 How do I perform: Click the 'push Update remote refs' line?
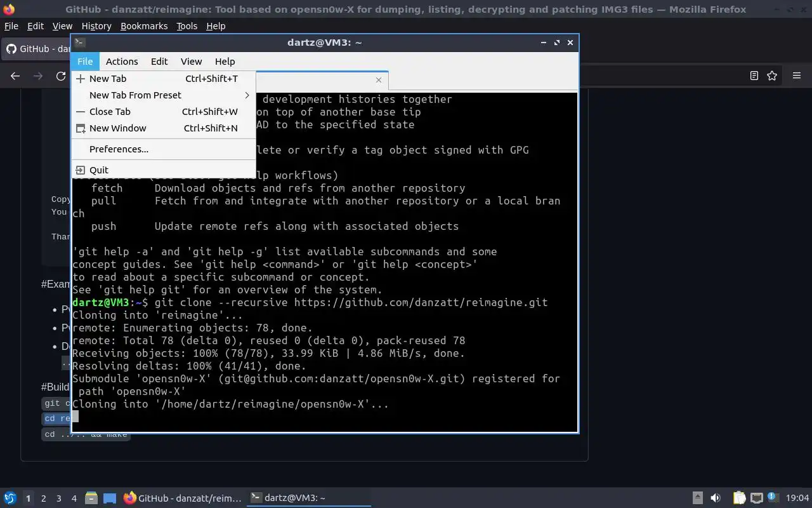coord(275,226)
